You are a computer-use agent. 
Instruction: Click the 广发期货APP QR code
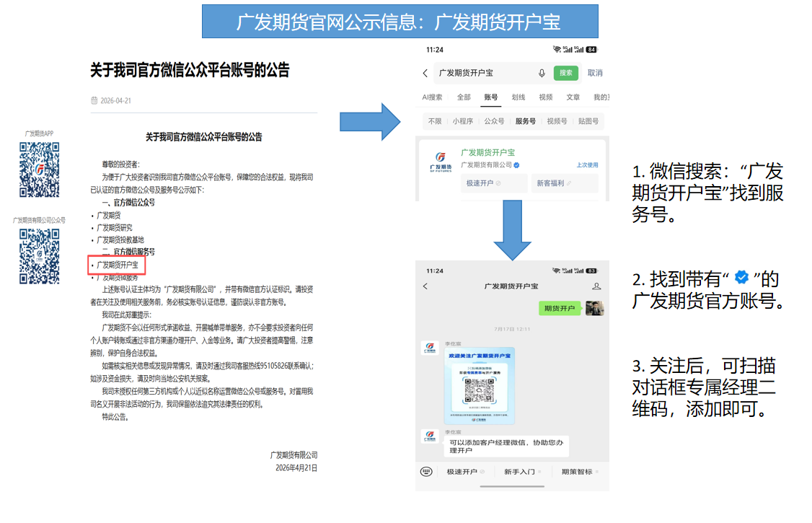click(40, 170)
